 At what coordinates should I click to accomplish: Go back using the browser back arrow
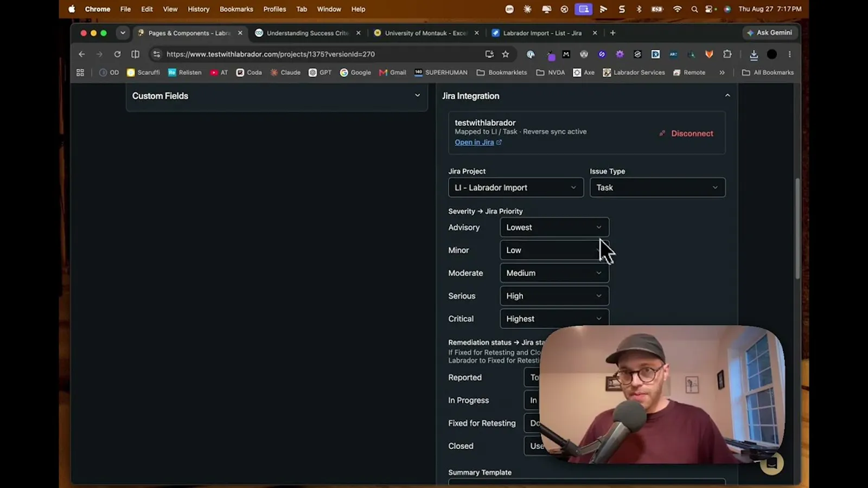82,54
